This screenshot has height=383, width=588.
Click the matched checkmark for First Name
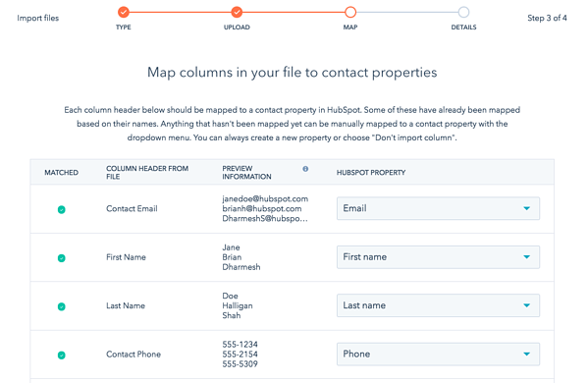point(62,258)
